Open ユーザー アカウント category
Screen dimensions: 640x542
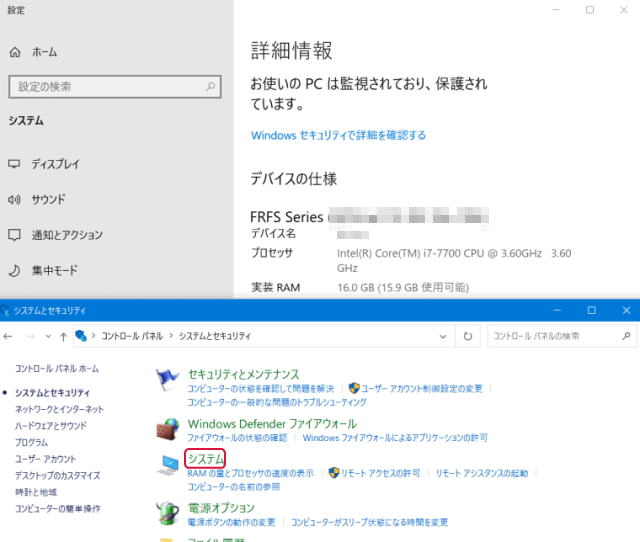click(45, 459)
